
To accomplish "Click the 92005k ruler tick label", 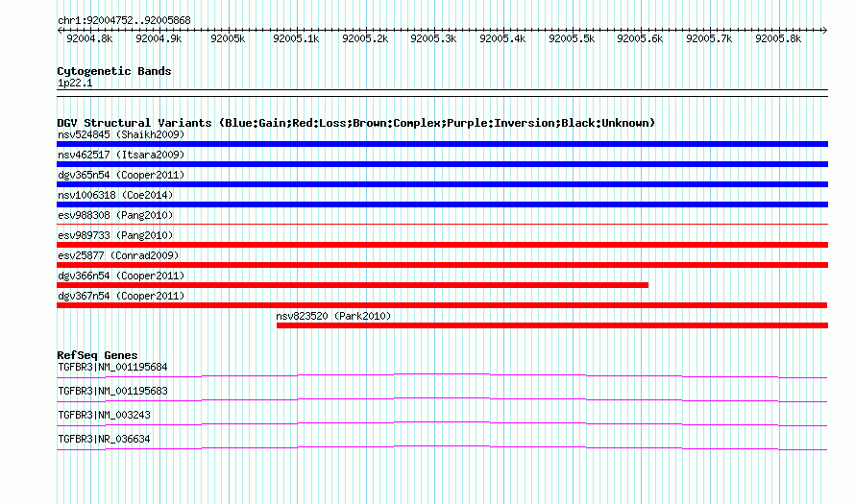I will click(x=228, y=38).
